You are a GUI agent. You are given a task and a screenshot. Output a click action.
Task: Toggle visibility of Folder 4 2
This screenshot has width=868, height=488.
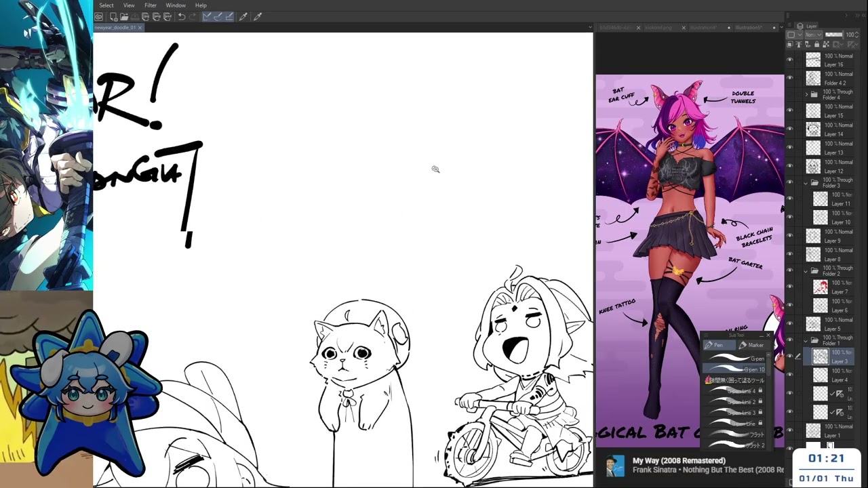pos(789,79)
